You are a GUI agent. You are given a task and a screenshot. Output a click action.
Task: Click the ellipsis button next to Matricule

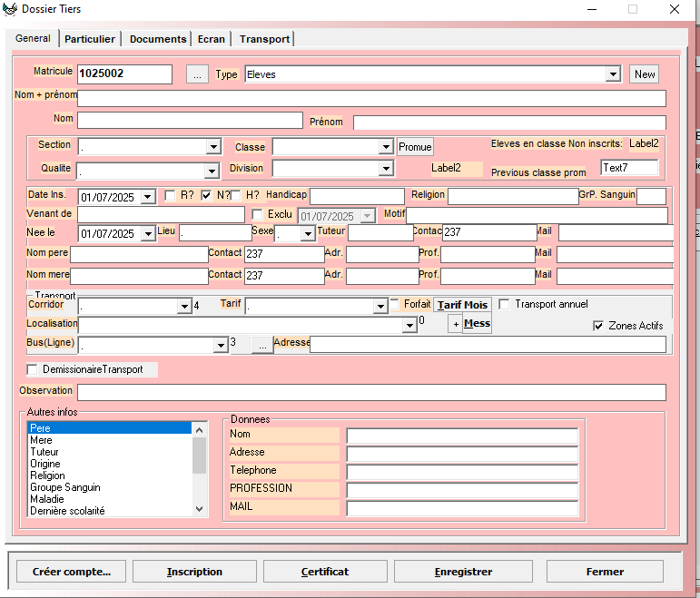pos(197,74)
